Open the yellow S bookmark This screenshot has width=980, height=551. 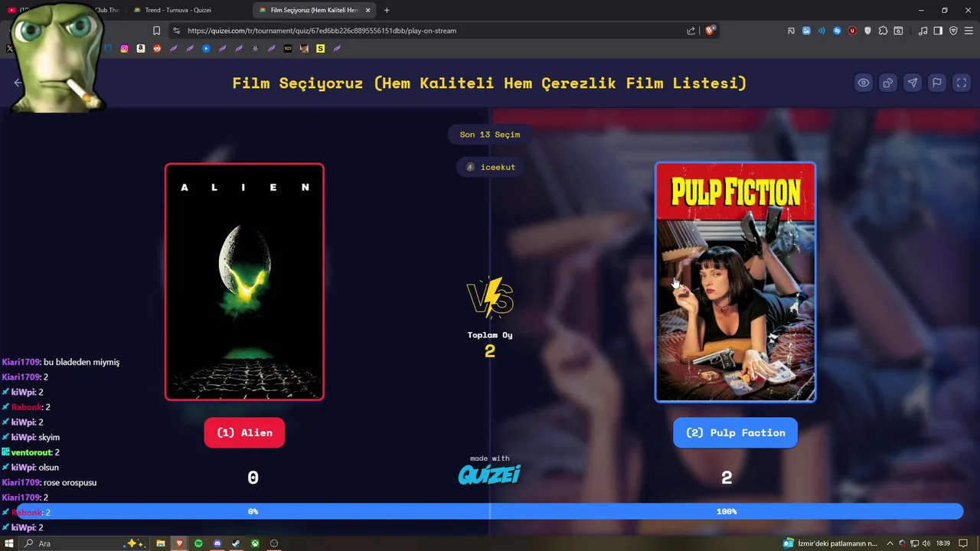(320, 48)
